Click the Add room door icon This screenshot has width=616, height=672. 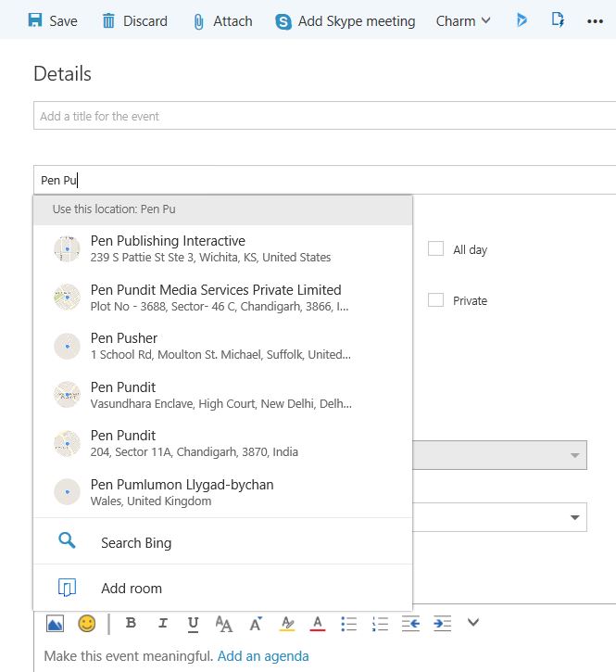point(67,587)
